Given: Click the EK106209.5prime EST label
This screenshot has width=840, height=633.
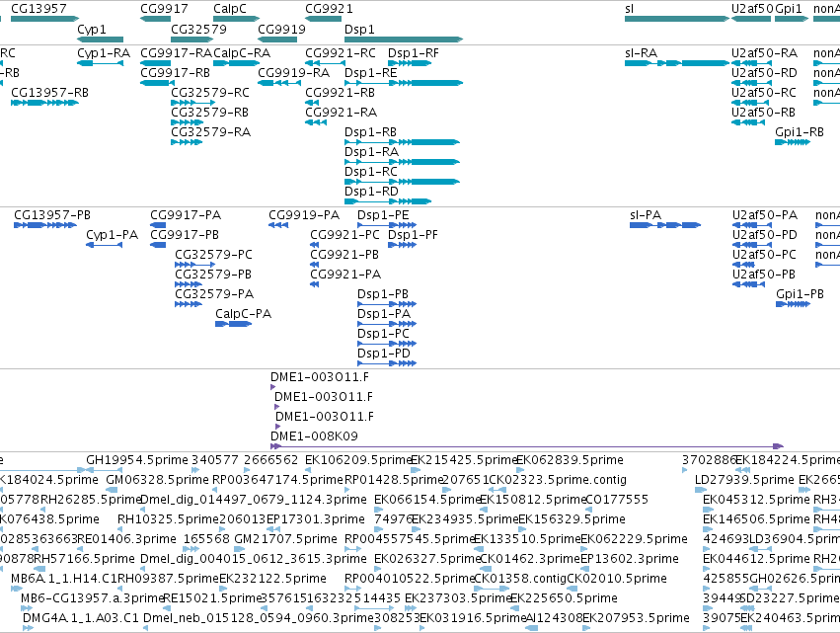Looking at the screenshot, I should [x=358, y=460].
